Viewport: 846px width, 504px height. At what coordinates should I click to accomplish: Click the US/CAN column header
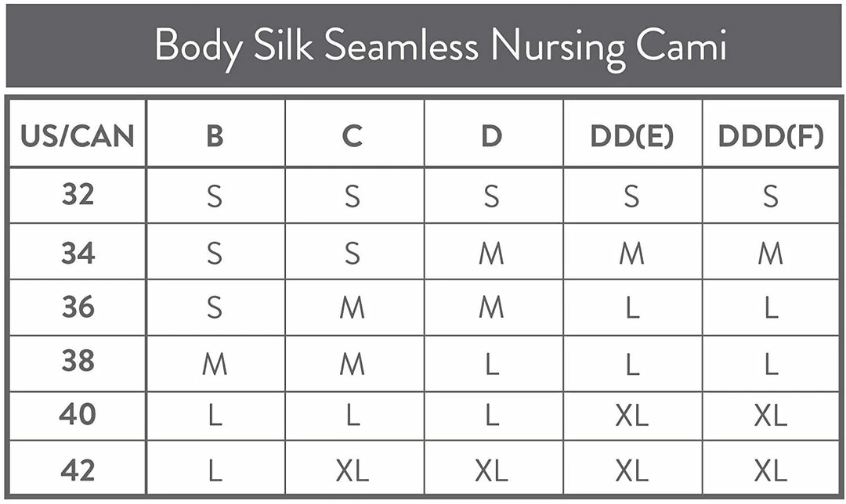78,136
